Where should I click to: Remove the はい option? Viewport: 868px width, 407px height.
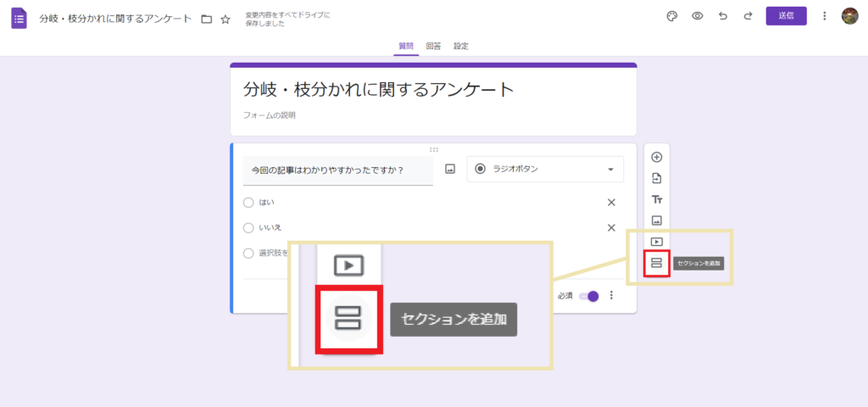point(611,203)
